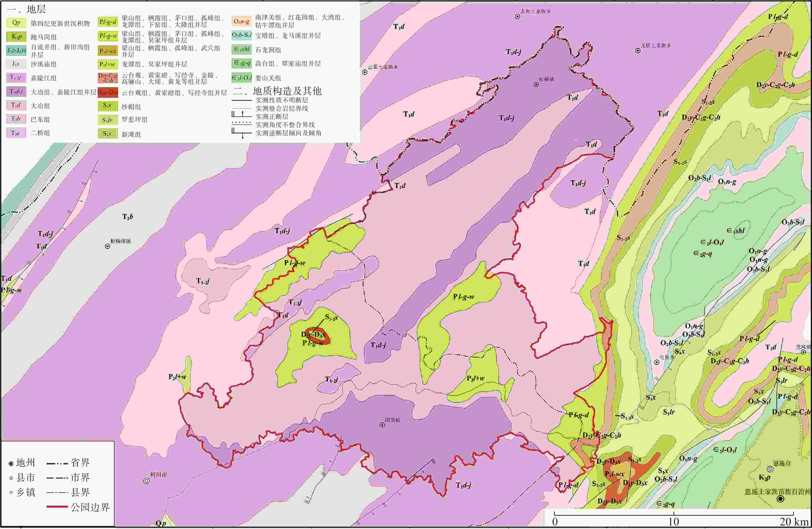
Task: Click the T₂b 巴东组 legend swatch
Action: pyautogui.click(x=16, y=119)
